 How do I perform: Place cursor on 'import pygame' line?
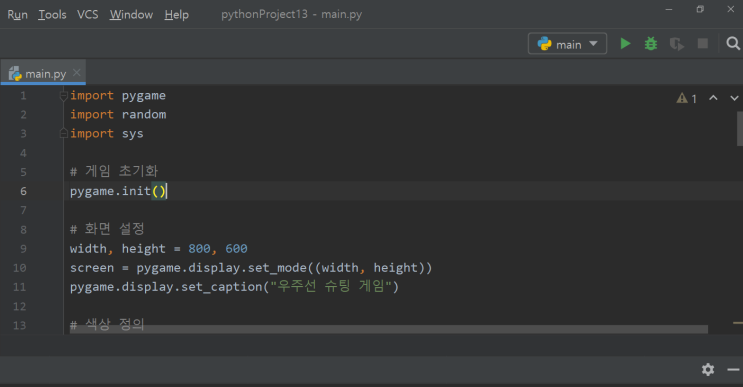coord(118,96)
